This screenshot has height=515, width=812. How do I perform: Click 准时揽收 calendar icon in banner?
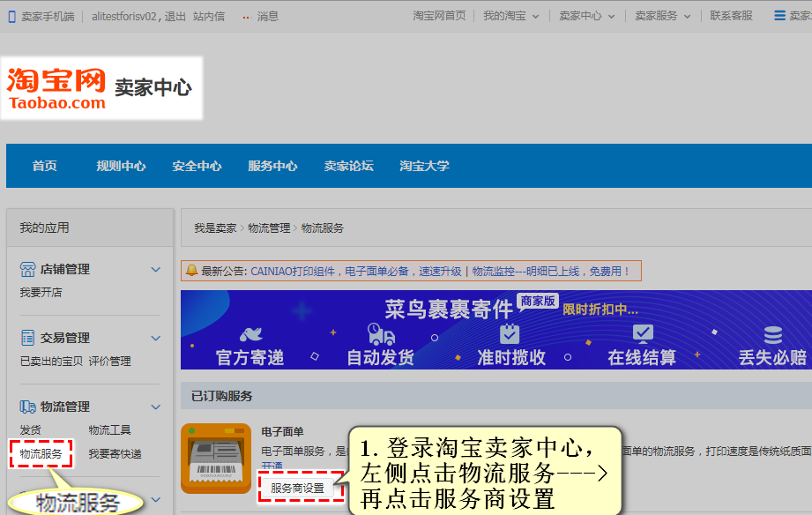510,333
